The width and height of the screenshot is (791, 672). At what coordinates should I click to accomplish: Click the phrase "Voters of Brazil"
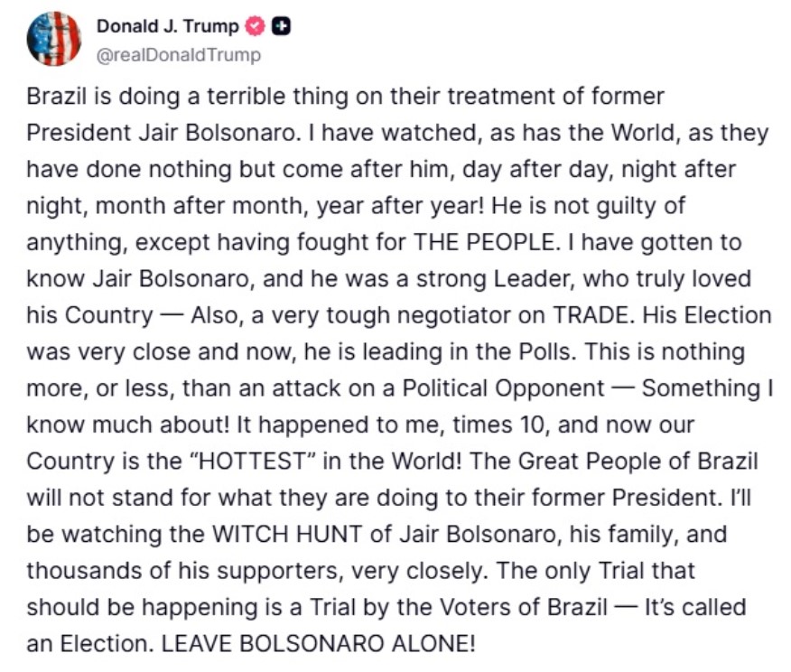(523, 607)
